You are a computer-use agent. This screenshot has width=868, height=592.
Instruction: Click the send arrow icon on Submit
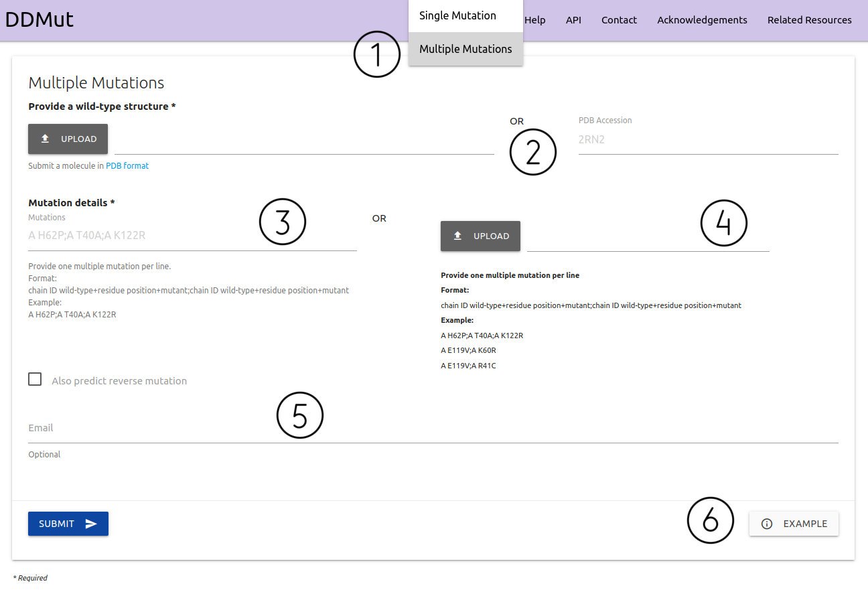click(x=91, y=524)
